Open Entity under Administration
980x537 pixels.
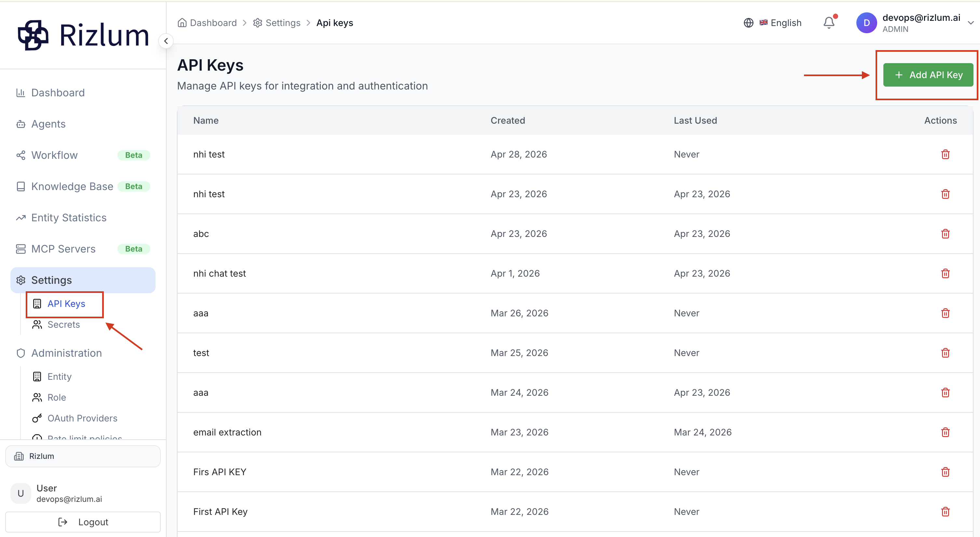click(59, 377)
